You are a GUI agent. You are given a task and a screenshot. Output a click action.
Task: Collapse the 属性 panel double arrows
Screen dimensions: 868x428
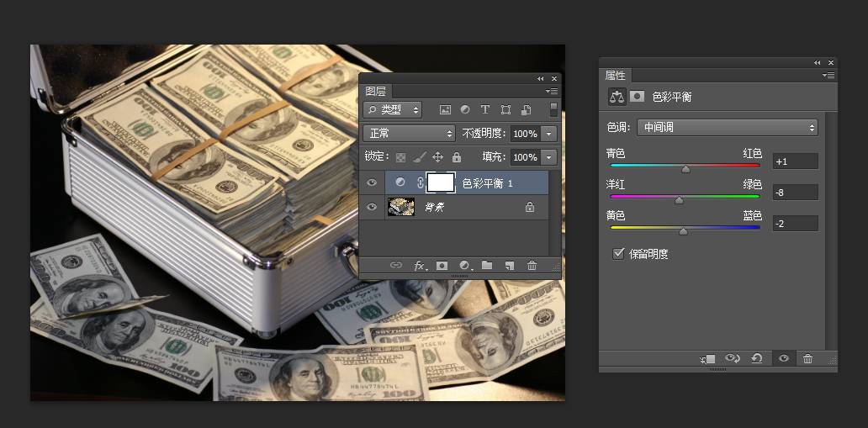[x=817, y=62]
